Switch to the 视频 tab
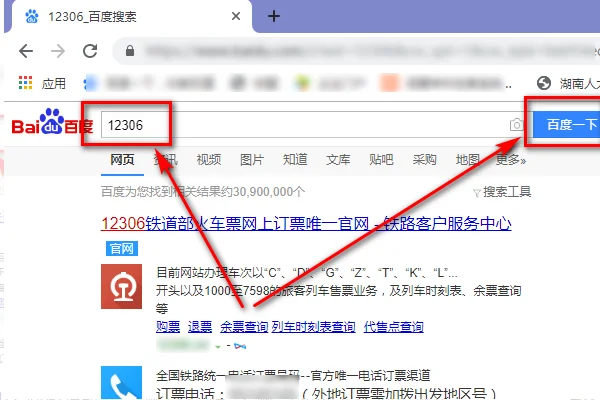Image resolution: width=600 pixels, height=400 pixels. click(209, 159)
